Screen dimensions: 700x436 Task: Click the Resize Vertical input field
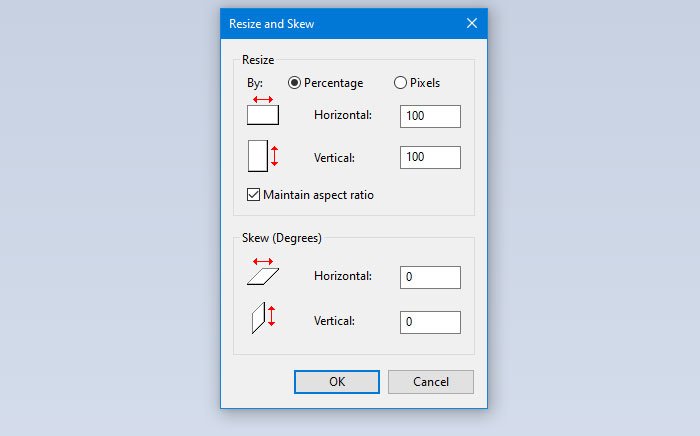click(x=430, y=157)
